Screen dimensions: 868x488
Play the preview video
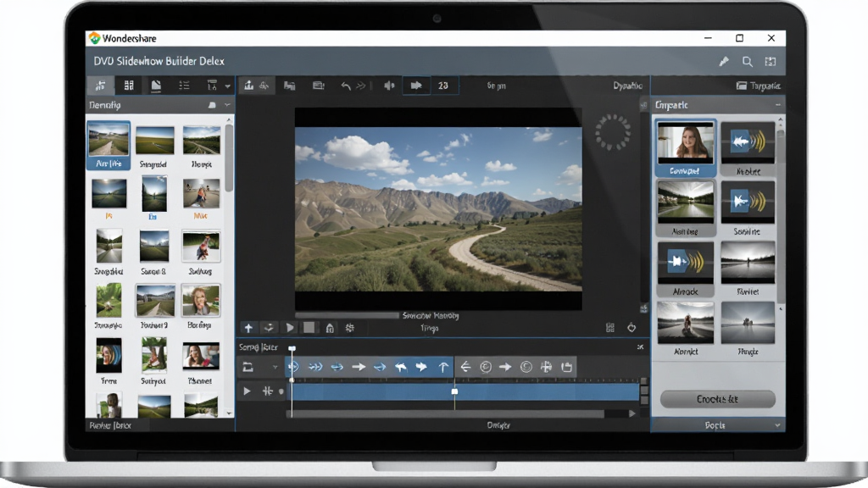pos(290,328)
